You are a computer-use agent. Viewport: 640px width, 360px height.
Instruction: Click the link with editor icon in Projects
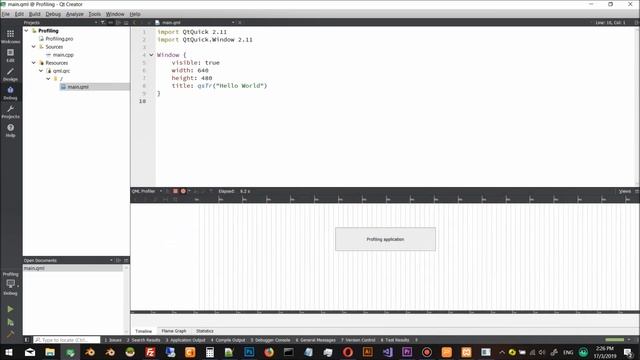click(111, 22)
